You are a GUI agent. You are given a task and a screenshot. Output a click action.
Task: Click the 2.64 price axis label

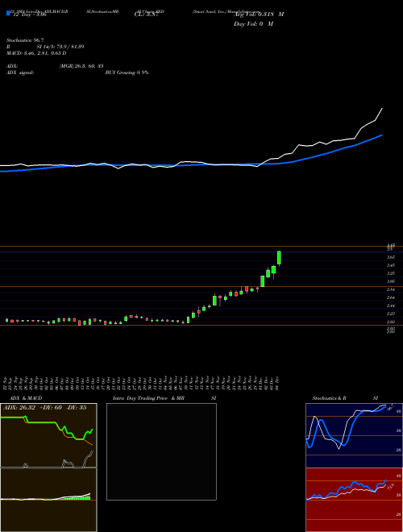click(x=390, y=298)
